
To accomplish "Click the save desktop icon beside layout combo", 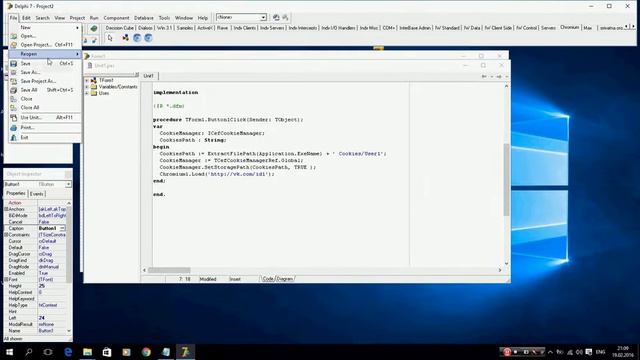I will [276, 18].
